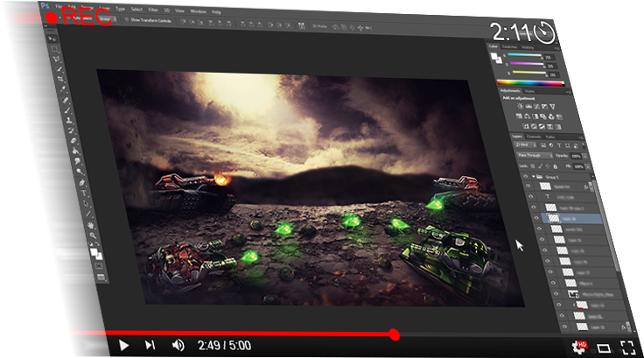The width and height of the screenshot is (644, 358).
Task: Select the Horizontal Type tool
Action: click(84, 193)
